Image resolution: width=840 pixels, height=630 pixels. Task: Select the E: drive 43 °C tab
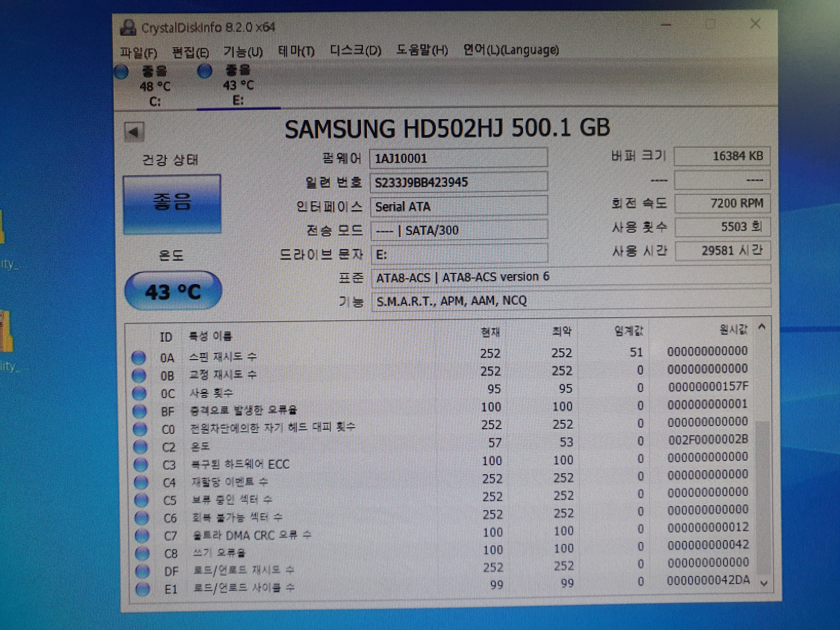coord(238,86)
